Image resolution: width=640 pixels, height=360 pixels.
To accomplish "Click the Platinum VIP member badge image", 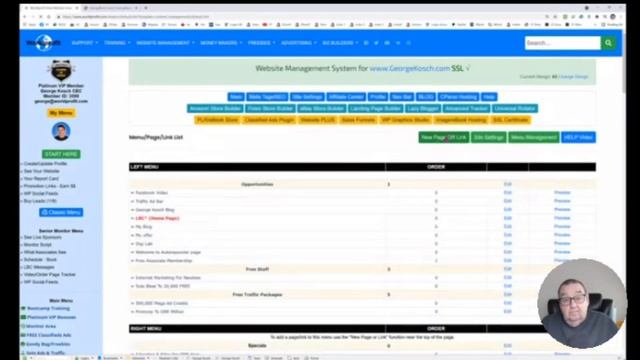I will tap(61, 71).
